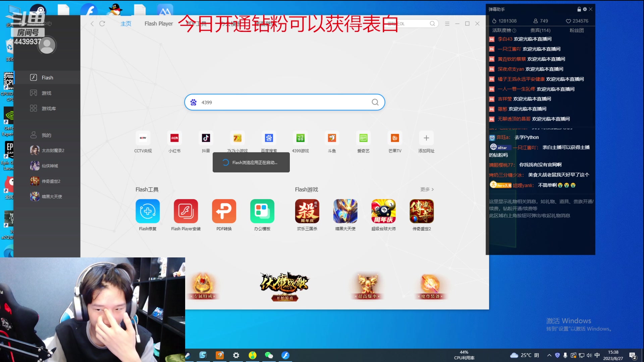The height and width of the screenshot is (362, 644).
Task: Click the 开始游戏 banner button
Action: point(284,298)
